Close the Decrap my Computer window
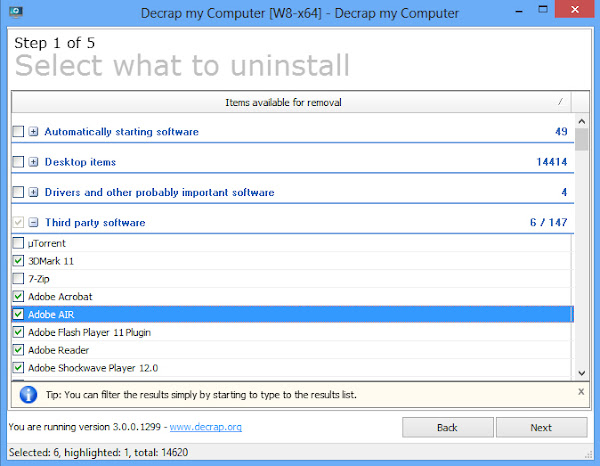The image size is (600, 466). click(x=575, y=9)
